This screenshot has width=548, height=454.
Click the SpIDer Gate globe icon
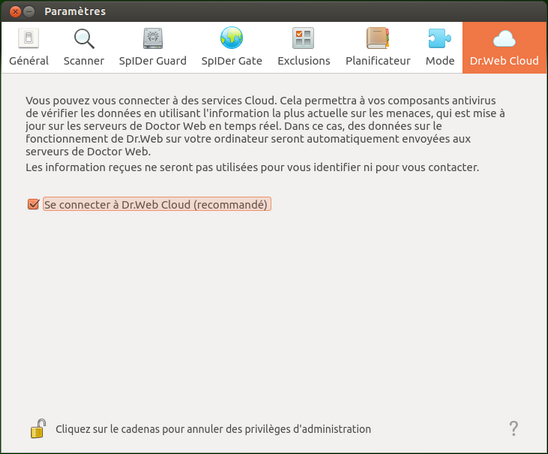231,38
